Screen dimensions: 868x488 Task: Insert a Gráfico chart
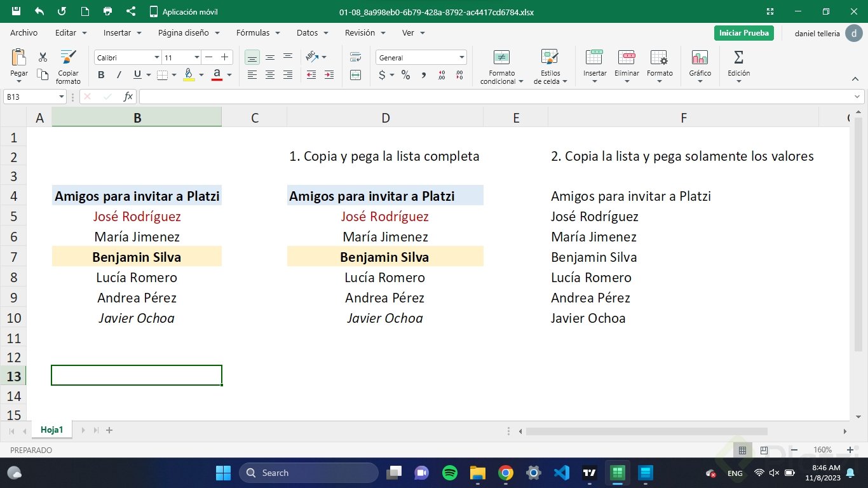(x=700, y=67)
